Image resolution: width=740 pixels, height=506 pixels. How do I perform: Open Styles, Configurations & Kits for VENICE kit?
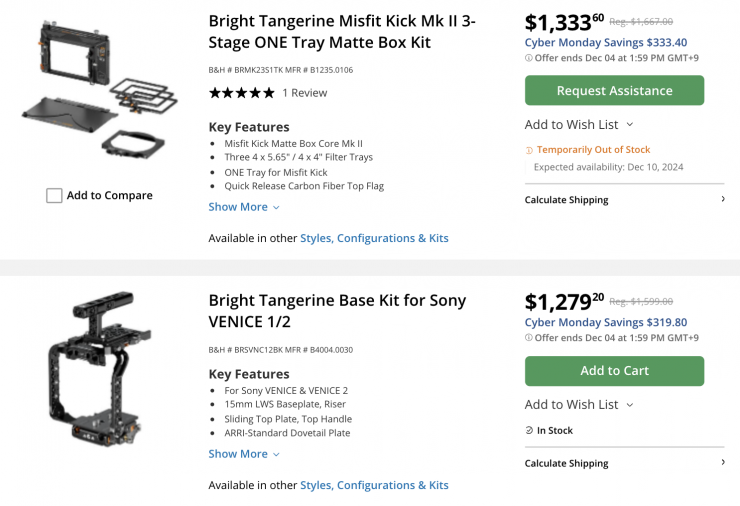coord(374,485)
